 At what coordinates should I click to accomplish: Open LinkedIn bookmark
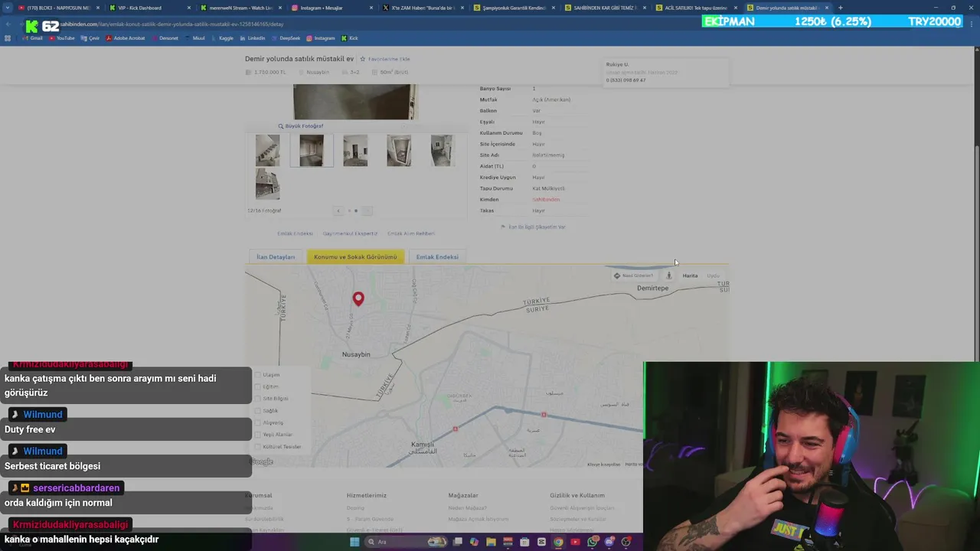point(252,38)
